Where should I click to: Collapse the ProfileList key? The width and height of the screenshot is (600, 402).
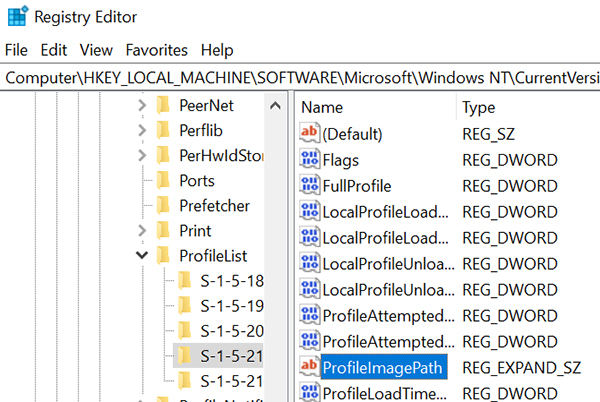click(x=142, y=255)
